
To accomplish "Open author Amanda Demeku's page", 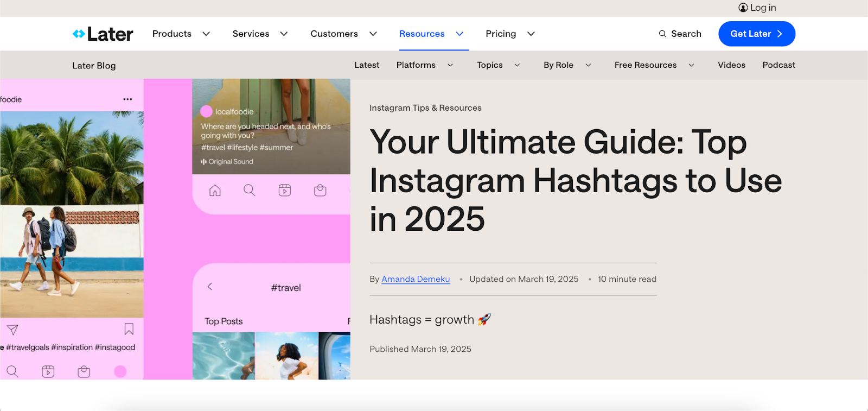I will 416,279.
